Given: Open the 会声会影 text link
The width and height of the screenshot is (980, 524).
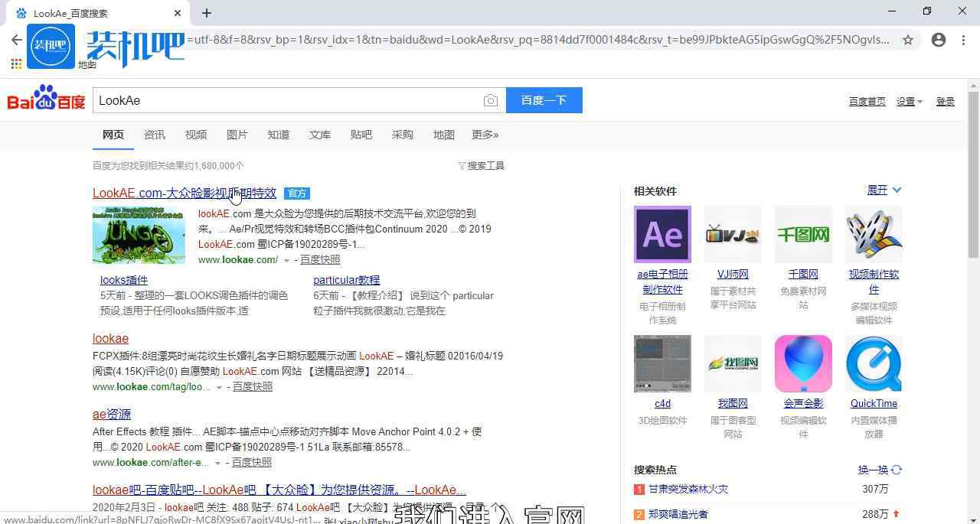Looking at the screenshot, I should pyautogui.click(x=803, y=403).
